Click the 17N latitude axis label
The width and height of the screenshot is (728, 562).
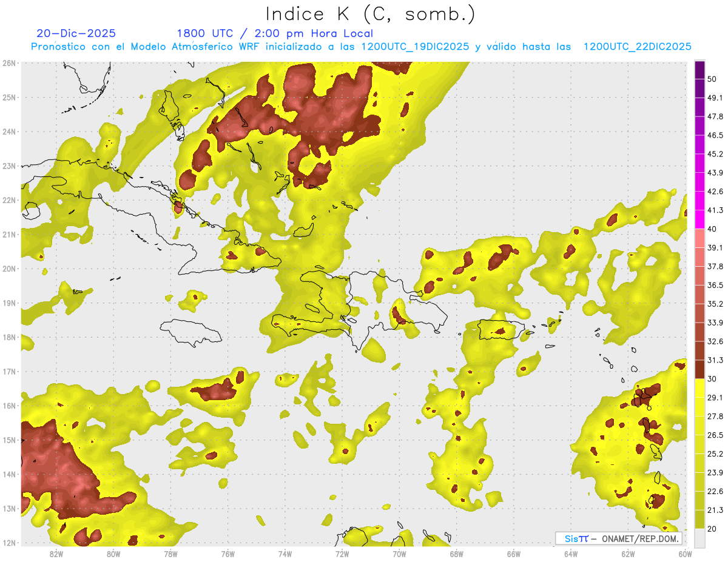pyautogui.click(x=9, y=372)
